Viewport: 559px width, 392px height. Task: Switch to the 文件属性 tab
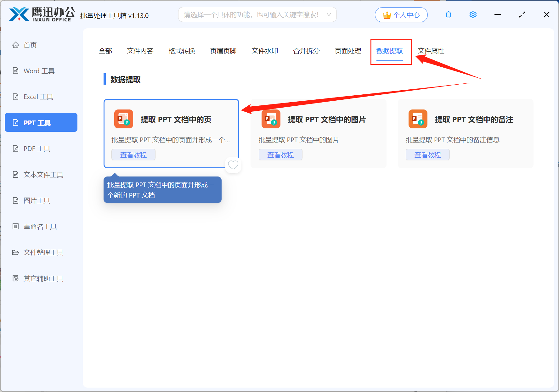coord(431,51)
